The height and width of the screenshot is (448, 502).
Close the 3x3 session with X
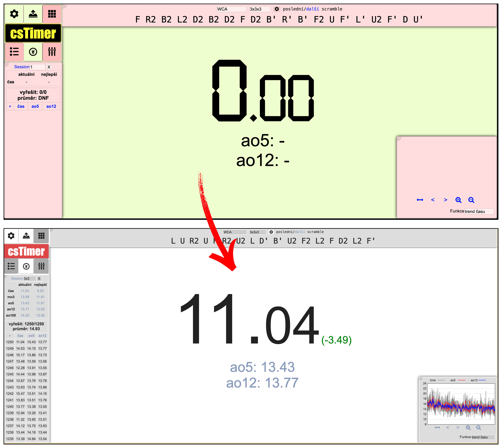click(x=39, y=278)
